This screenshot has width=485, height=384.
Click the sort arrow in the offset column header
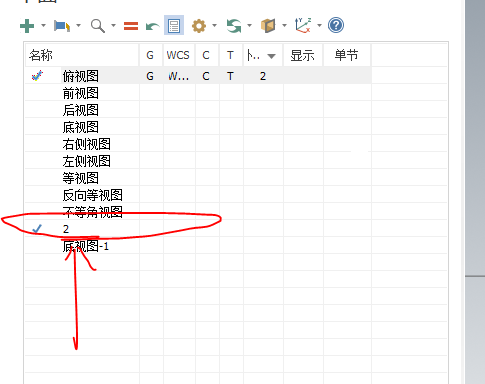tap(271, 56)
